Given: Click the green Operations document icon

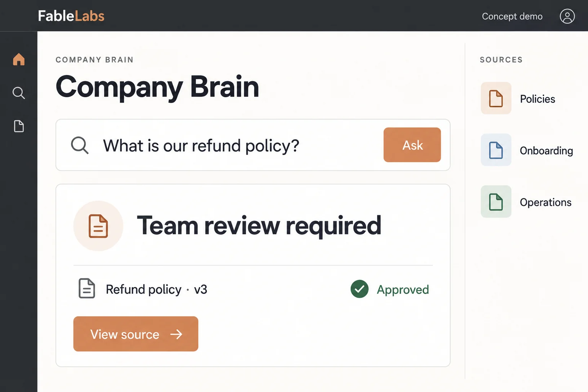Looking at the screenshot, I should click(x=496, y=202).
